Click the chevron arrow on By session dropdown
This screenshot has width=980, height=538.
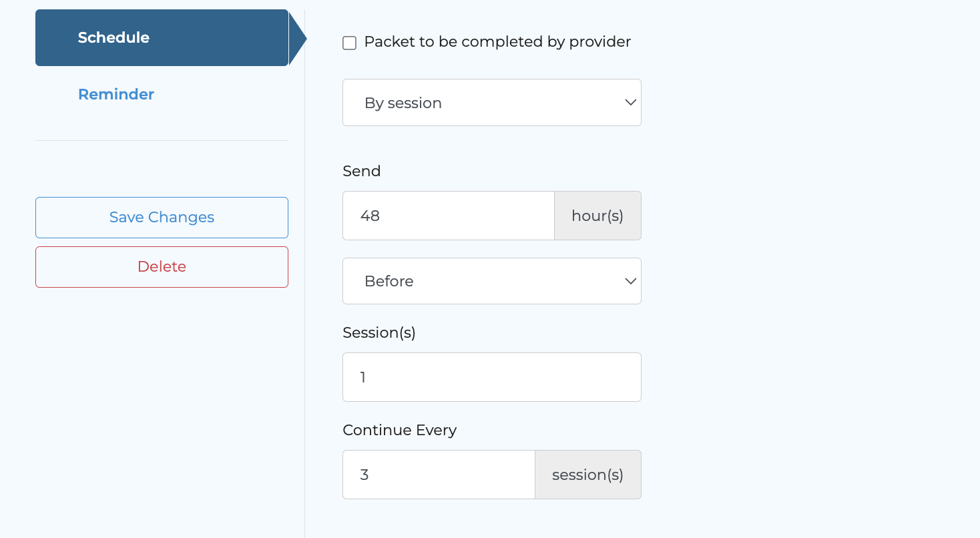coord(630,102)
